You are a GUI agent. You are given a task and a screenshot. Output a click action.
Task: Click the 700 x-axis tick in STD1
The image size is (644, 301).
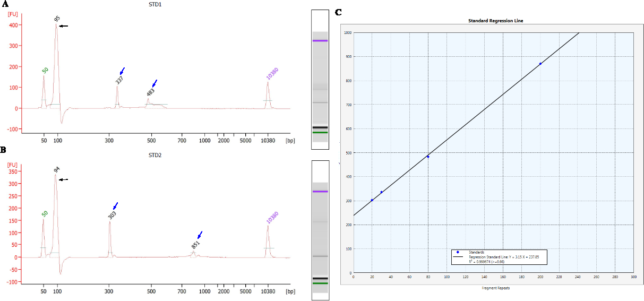(x=182, y=142)
